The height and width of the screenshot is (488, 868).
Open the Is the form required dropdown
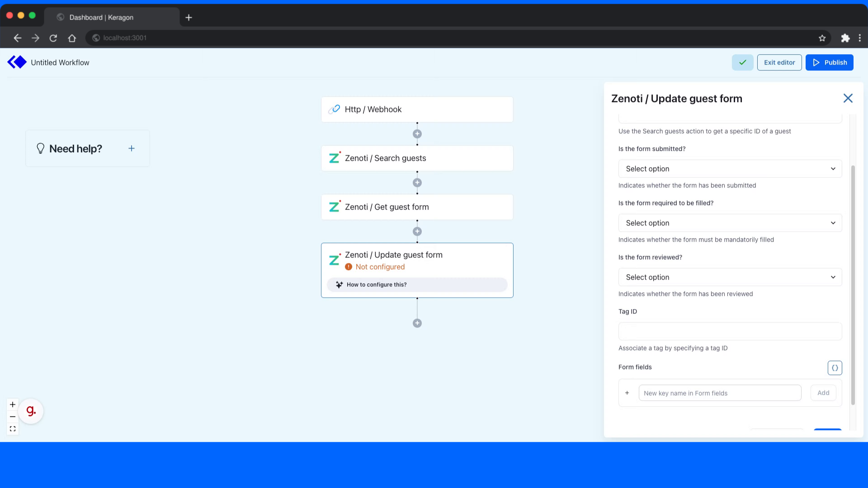click(x=730, y=223)
